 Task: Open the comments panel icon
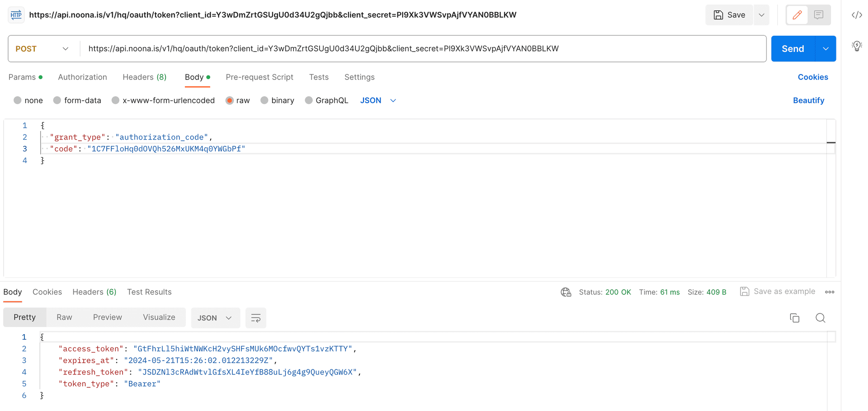pyautogui.click(x=818, y=15)
